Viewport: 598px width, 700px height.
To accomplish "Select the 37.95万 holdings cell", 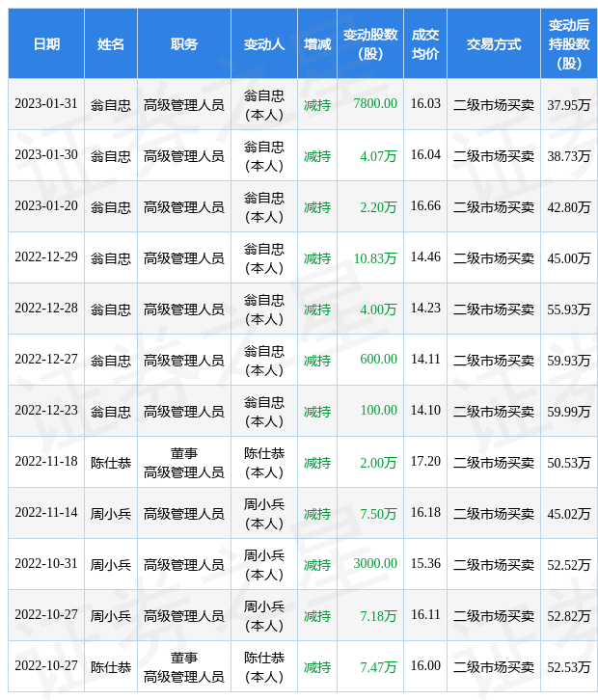I will point(569,104).
